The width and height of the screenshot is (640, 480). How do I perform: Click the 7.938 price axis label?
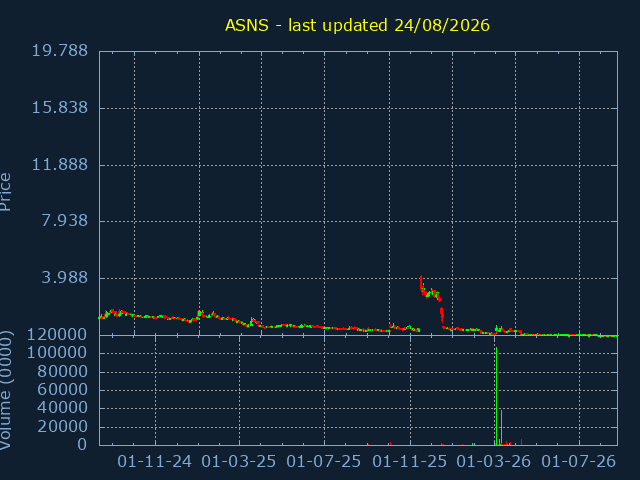(x=64, y=221)
